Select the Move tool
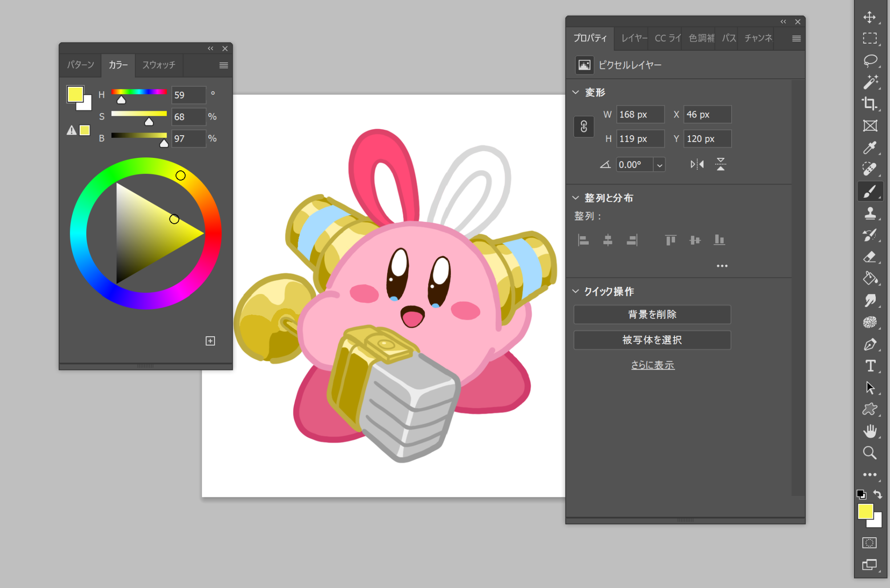The image size is (890, 588). (870, 17)
